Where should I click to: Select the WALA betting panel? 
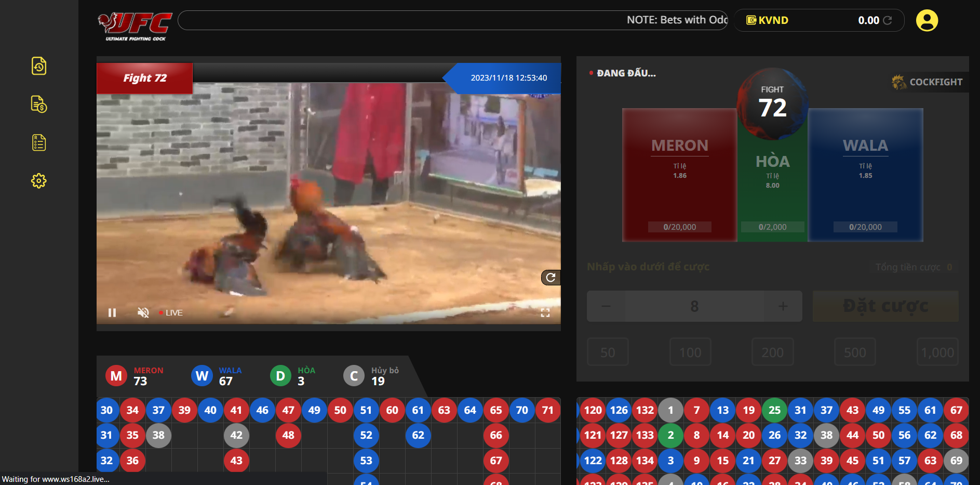pyautogui.click(x=865, y=175)
